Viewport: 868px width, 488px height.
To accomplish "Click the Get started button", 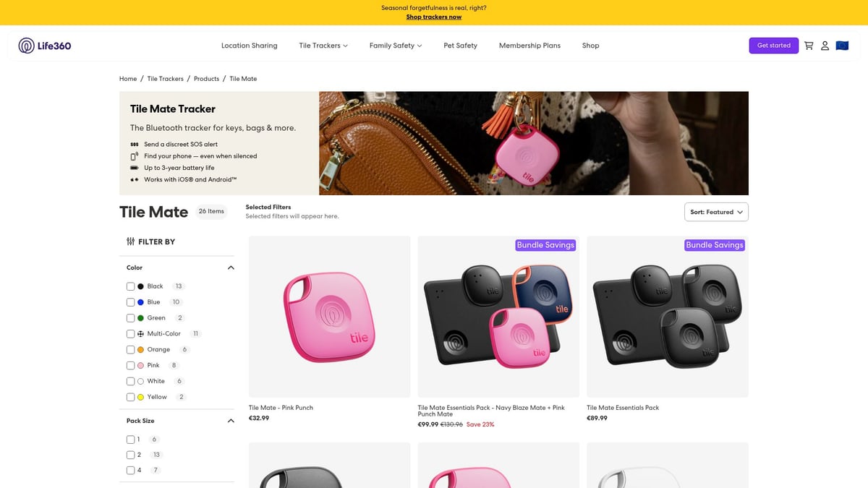I will [774, 46].
